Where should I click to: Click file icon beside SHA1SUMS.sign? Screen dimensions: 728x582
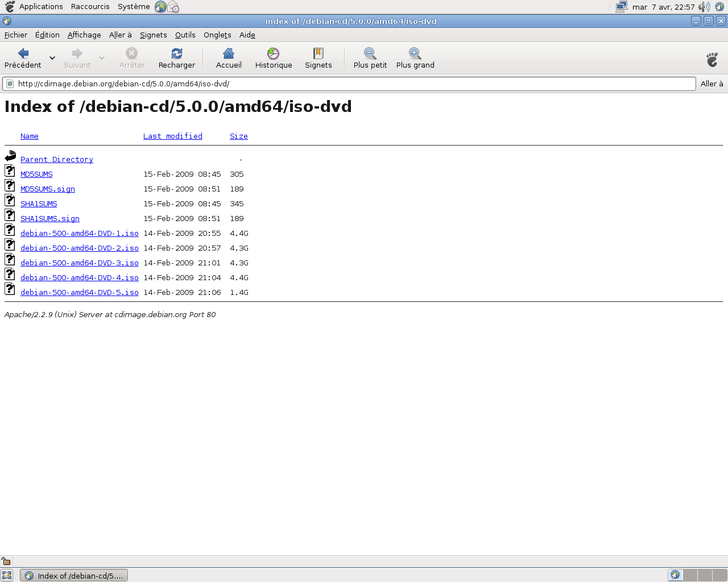10,215
